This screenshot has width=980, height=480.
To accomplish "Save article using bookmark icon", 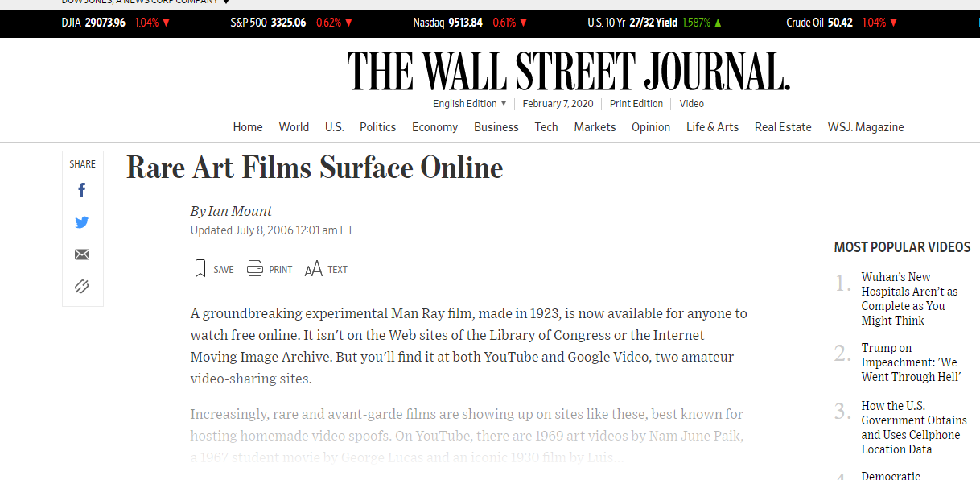I will click(201, 269).
